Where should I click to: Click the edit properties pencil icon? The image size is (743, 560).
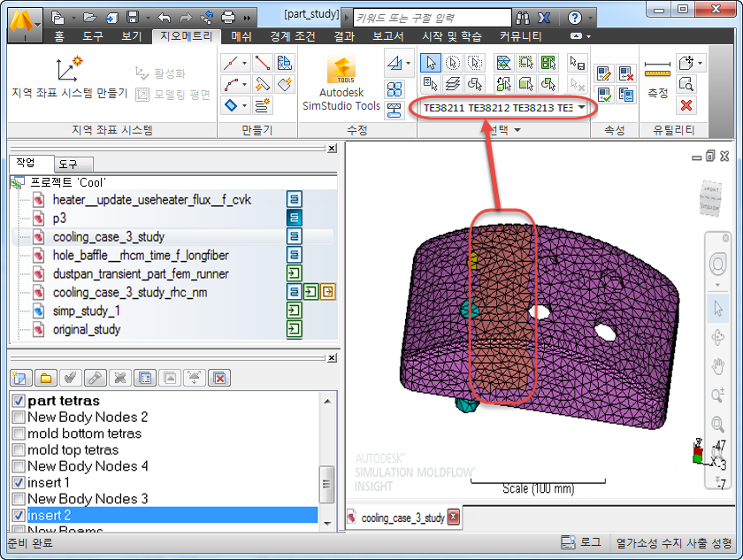point(603,73)
